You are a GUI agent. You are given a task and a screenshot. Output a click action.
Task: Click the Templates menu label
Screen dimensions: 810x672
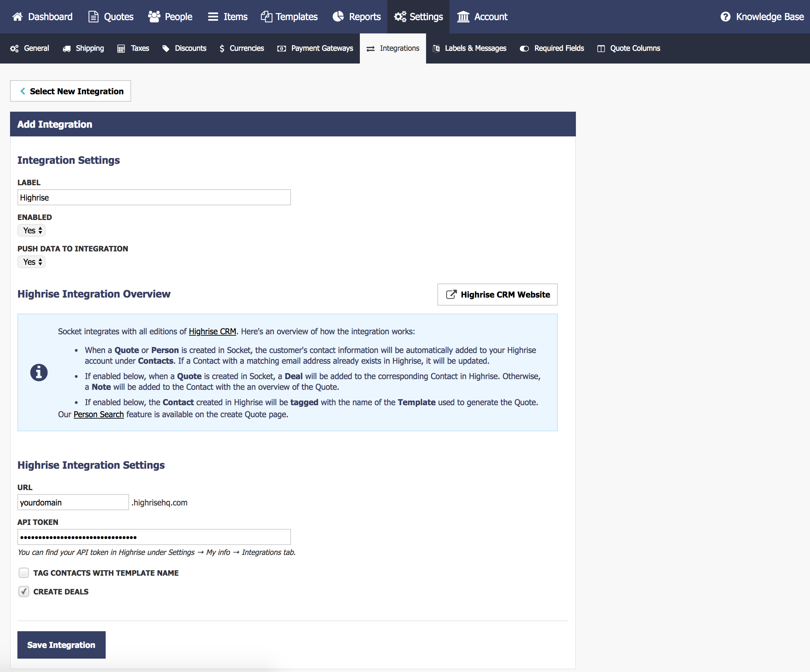(x=297, y=17)
